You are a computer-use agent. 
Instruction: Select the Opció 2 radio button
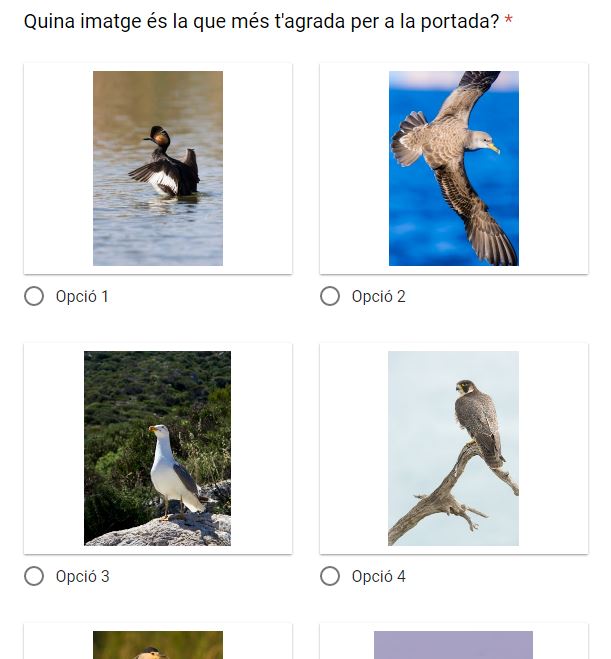(x=330, y=296)
